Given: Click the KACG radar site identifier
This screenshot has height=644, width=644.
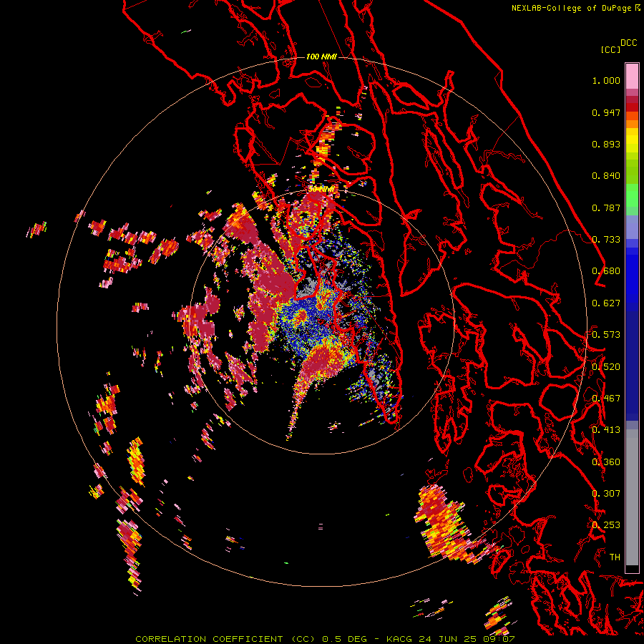Looking at the screenshot, I should pos(399,639).
